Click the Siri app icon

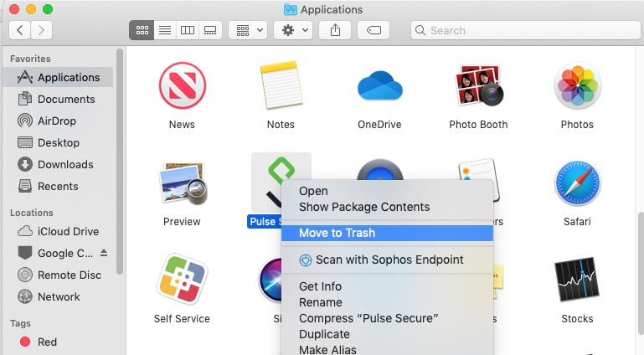point(270,280)
